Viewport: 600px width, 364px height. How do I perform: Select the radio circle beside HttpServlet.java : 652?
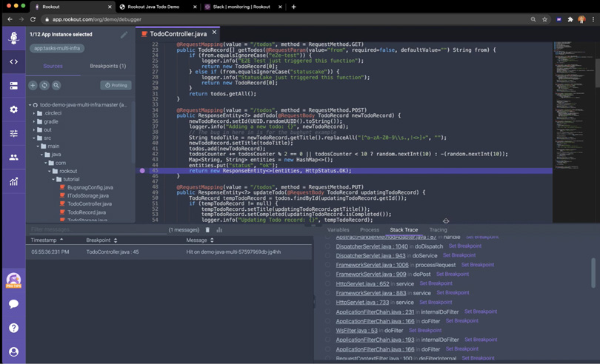click(x=327, y=283)
